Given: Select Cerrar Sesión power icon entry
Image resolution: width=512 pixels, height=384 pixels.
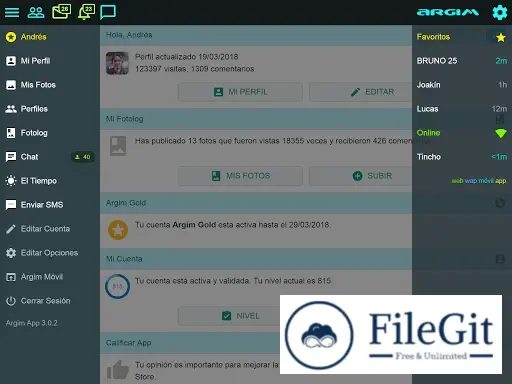Looking at the screenshot, I should [50, 301].
